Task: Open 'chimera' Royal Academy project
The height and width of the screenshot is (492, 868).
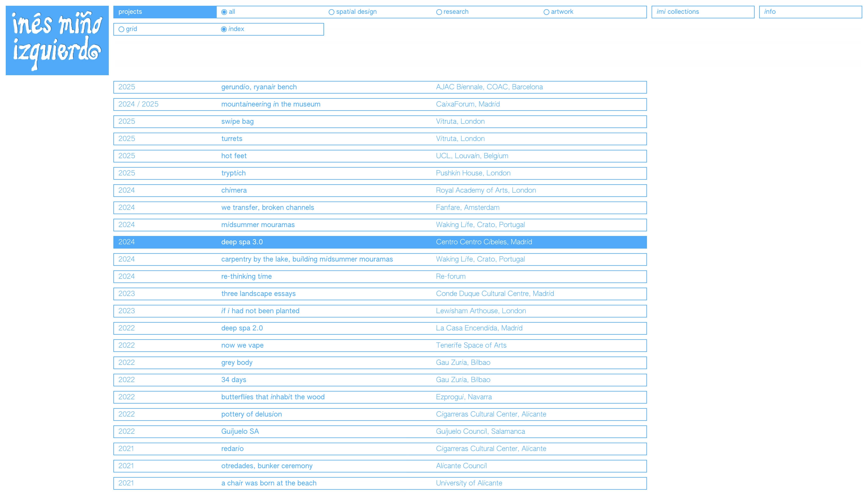Action: 234,191
